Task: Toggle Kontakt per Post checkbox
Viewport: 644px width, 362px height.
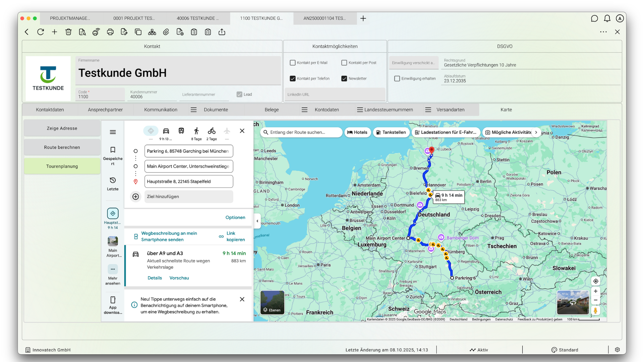Action: (x=344, y=63)
